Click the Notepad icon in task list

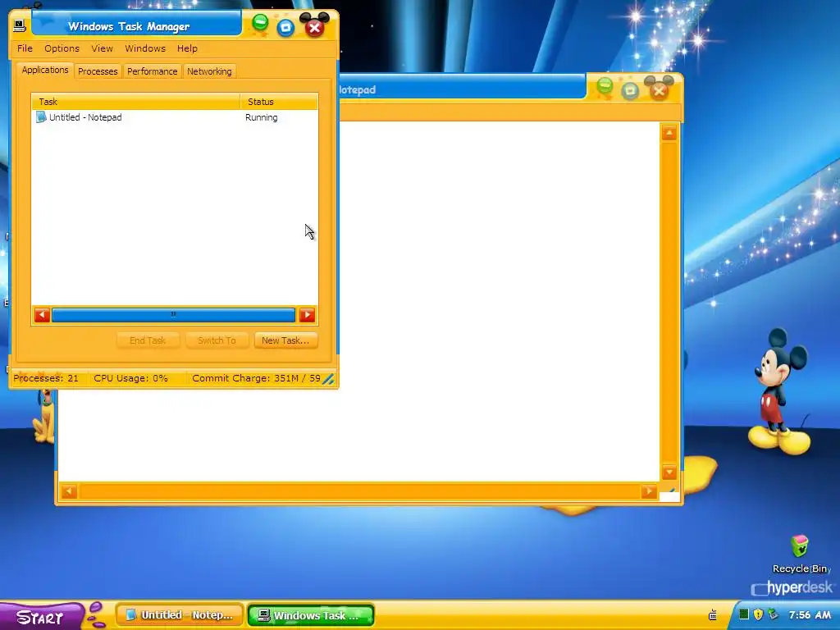(41, 116)
